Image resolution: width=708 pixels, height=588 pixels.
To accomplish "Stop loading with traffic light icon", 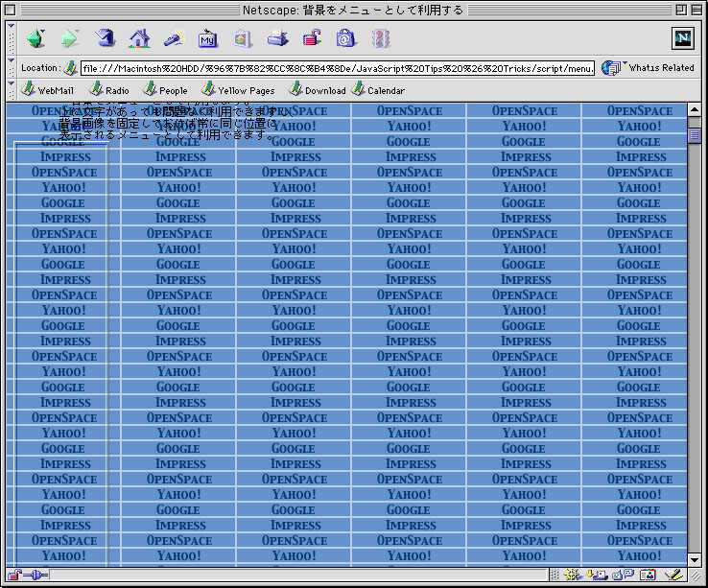I will (381, 38).
